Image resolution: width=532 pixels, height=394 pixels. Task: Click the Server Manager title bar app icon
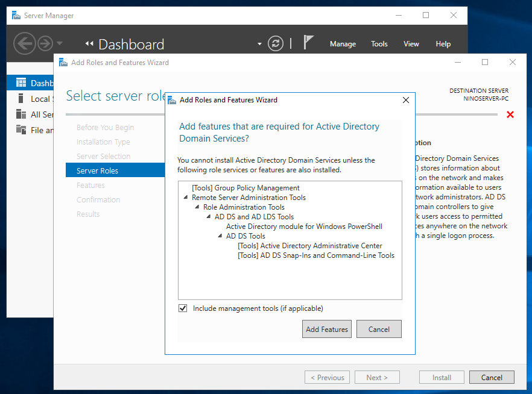click(x=16, y=16)
